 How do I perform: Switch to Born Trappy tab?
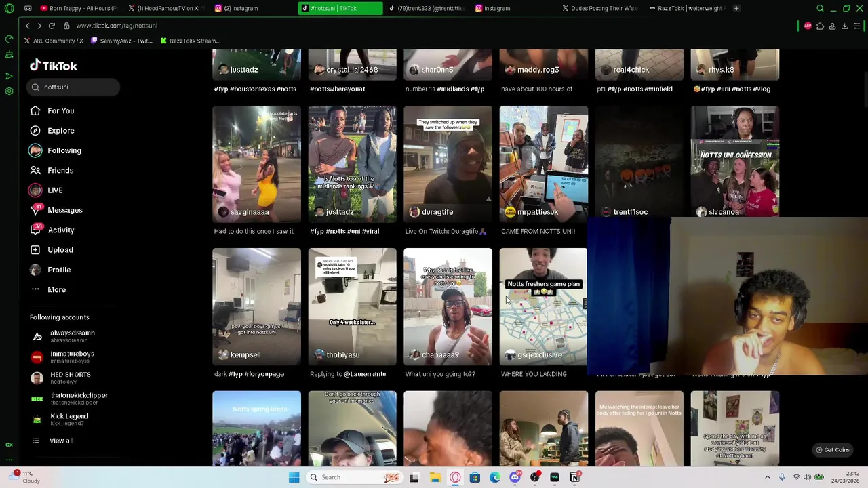tap(78, 8)
